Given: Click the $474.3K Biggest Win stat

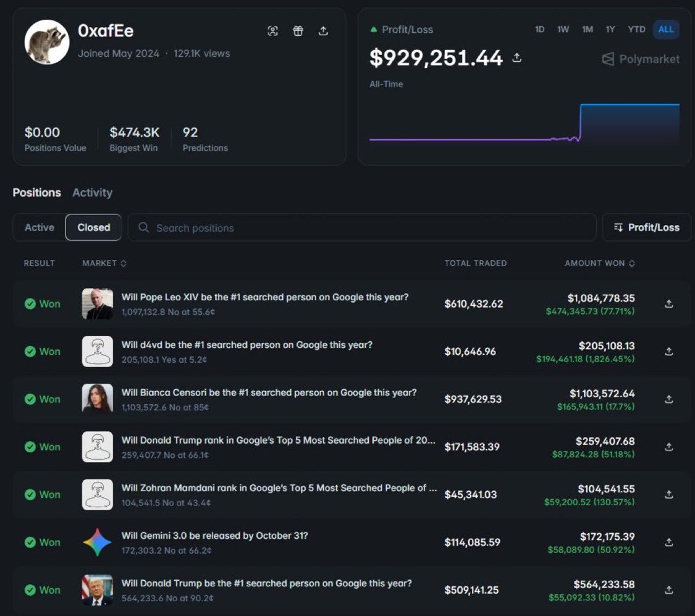Looking at the screenshot, I should tap(134, 138).
